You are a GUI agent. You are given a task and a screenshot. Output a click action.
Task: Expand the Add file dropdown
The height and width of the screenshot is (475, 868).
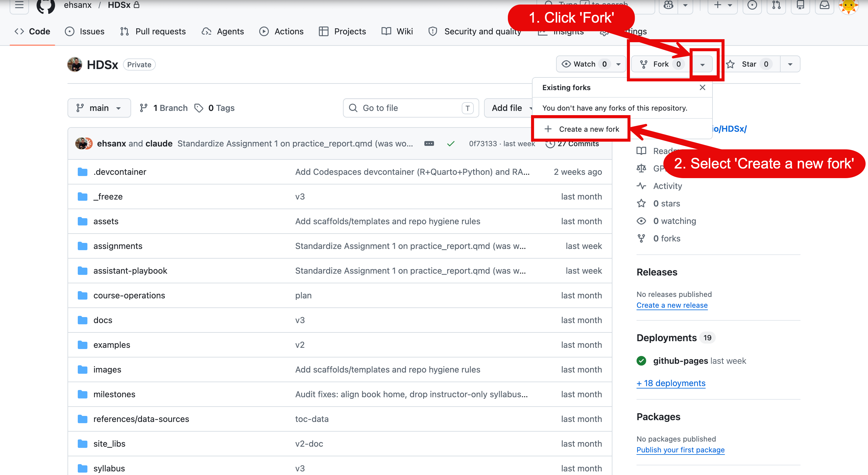click(509, 108)
